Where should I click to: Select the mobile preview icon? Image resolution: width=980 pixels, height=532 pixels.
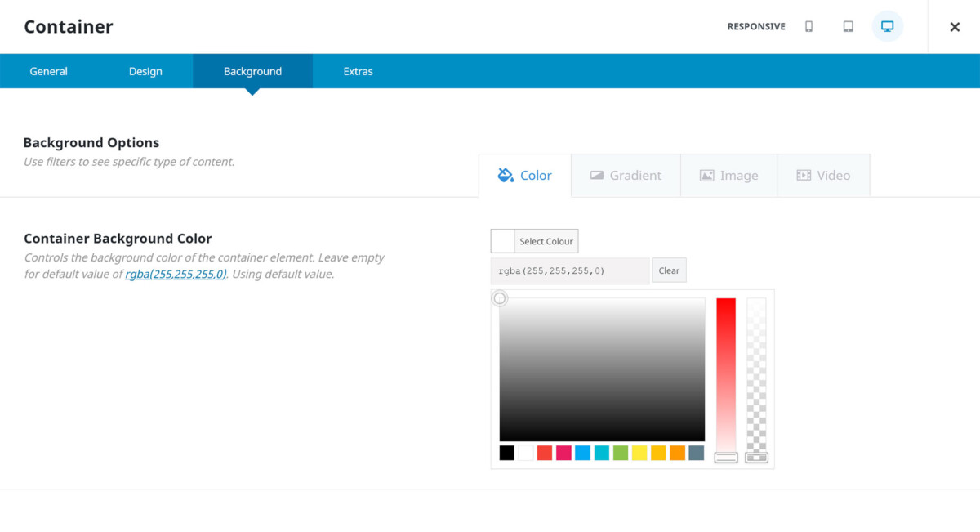[x=808, y=26]
